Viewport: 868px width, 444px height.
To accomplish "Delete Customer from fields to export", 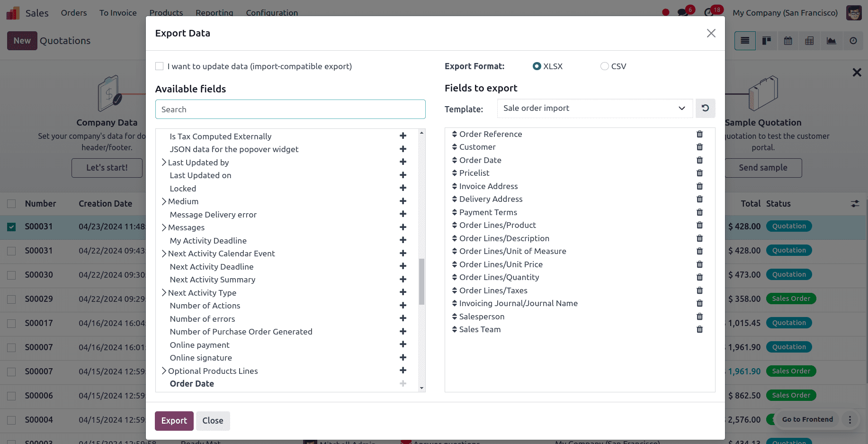I will (699, 147).
